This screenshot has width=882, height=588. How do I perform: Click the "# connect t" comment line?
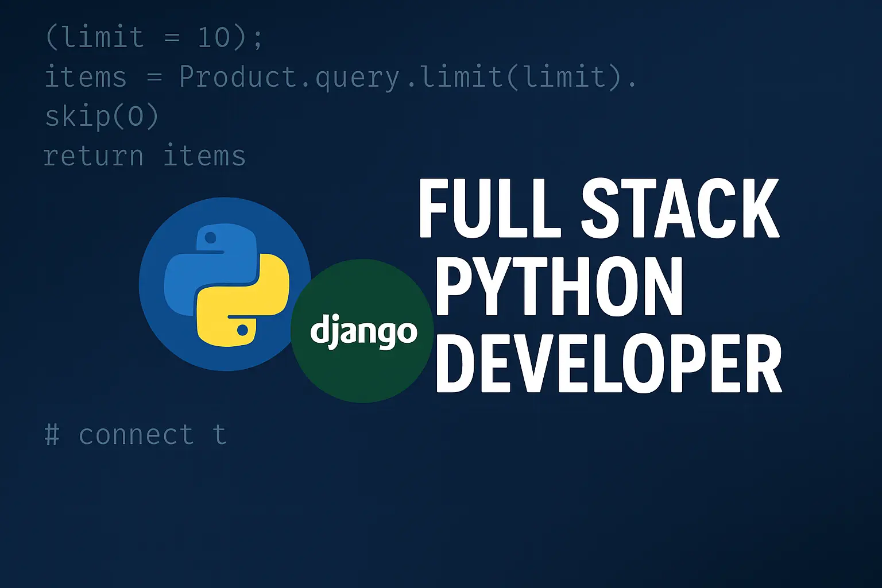click(136, 435)
